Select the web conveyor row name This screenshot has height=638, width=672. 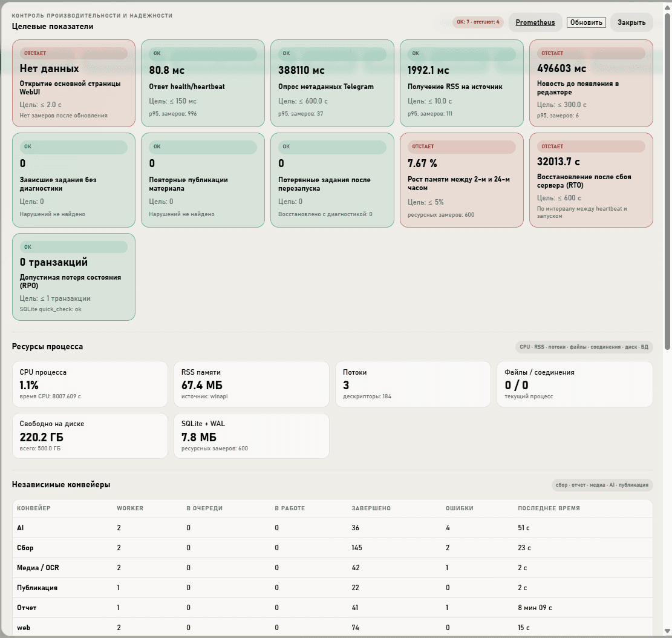click(x=24, y=628)
